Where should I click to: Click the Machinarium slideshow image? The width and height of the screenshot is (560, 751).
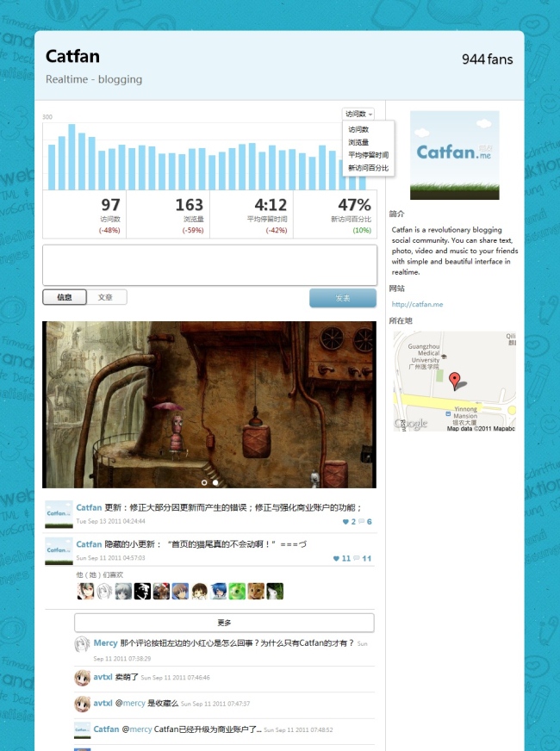pyautogui.click(x=209, y=405)
